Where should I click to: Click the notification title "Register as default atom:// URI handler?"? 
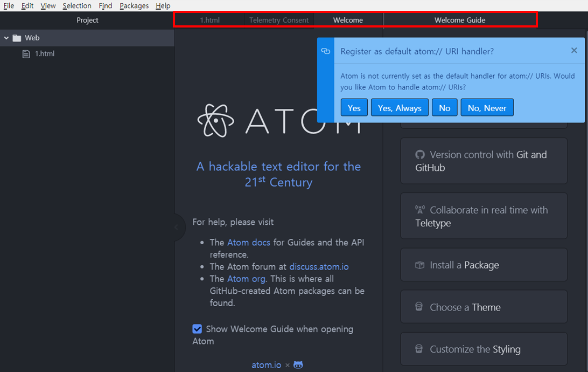tap(417, 51)
